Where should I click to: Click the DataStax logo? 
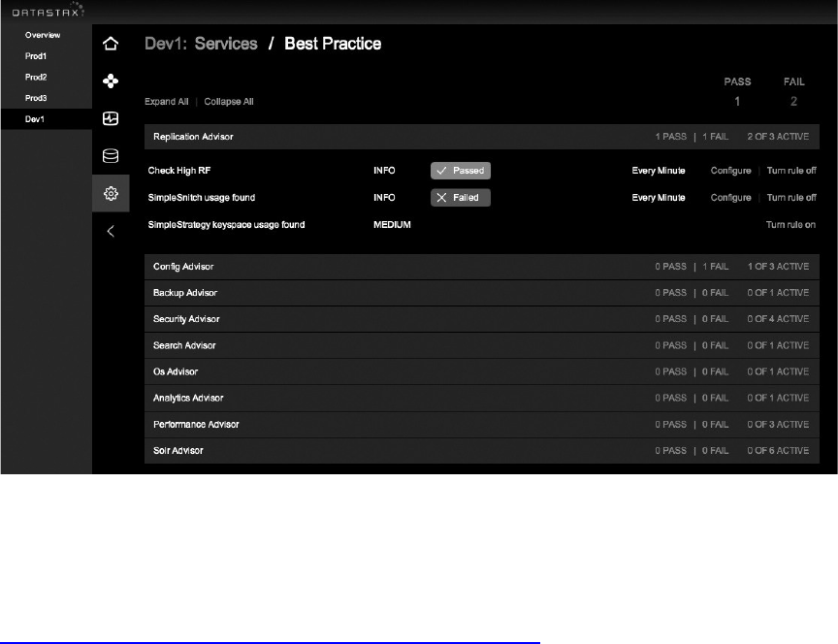pyautogui.click(x=48, y=11)
